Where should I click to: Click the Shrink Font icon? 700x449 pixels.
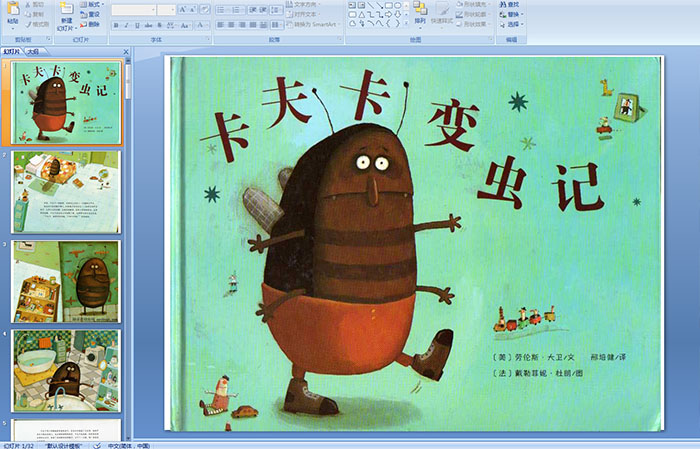click(192, 10)
